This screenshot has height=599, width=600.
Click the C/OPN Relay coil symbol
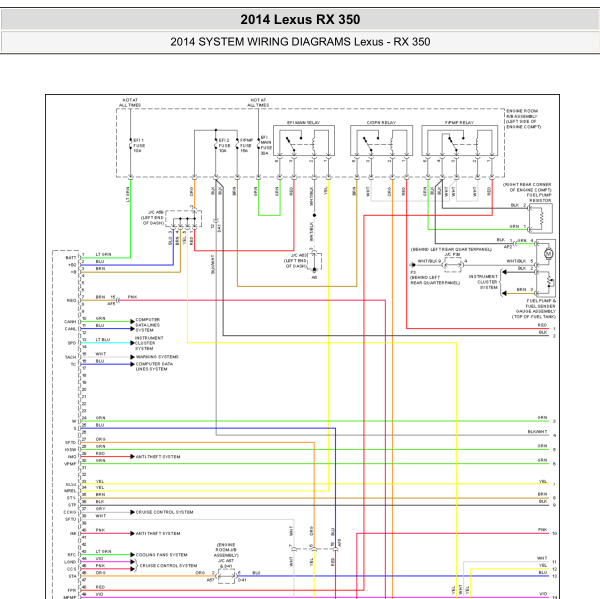[392, 144]
